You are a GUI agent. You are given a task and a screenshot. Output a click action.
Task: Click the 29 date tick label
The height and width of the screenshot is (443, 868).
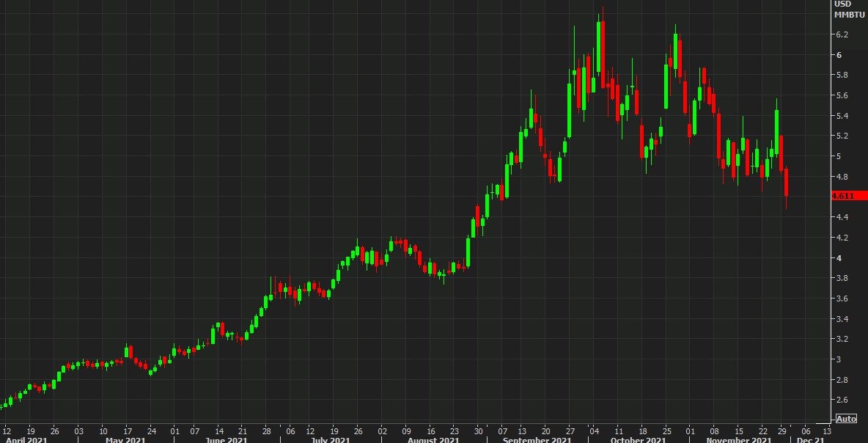click(783, 431)
